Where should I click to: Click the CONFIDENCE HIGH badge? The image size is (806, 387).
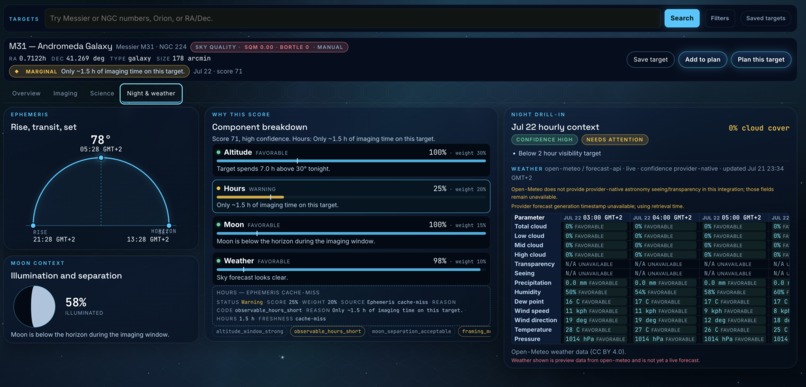[x=544, y=140]
